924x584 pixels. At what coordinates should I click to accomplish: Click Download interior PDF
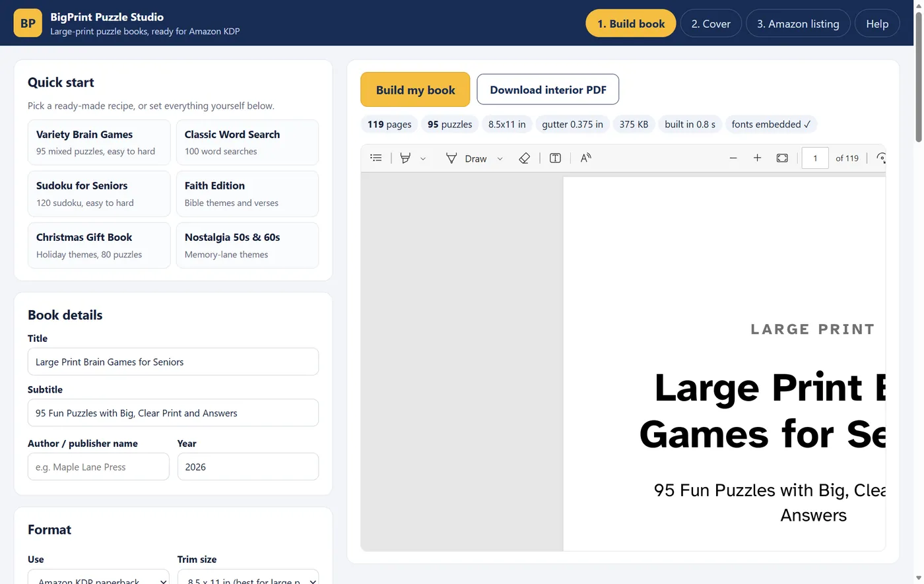coord(548,89)
